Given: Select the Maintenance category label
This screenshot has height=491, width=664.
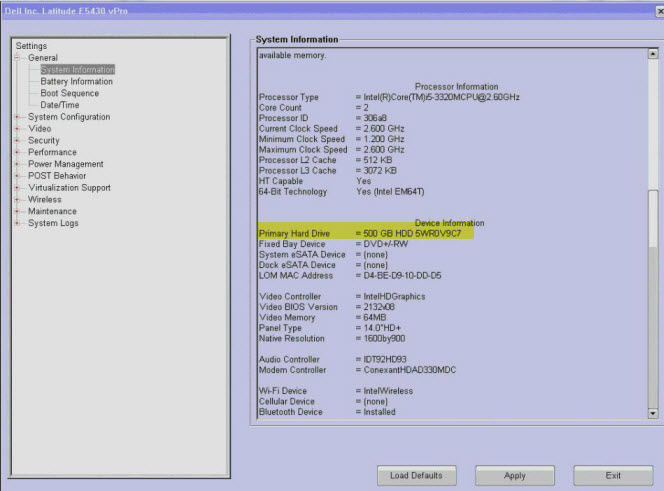Looking at the screenshot, I should 52,211.
